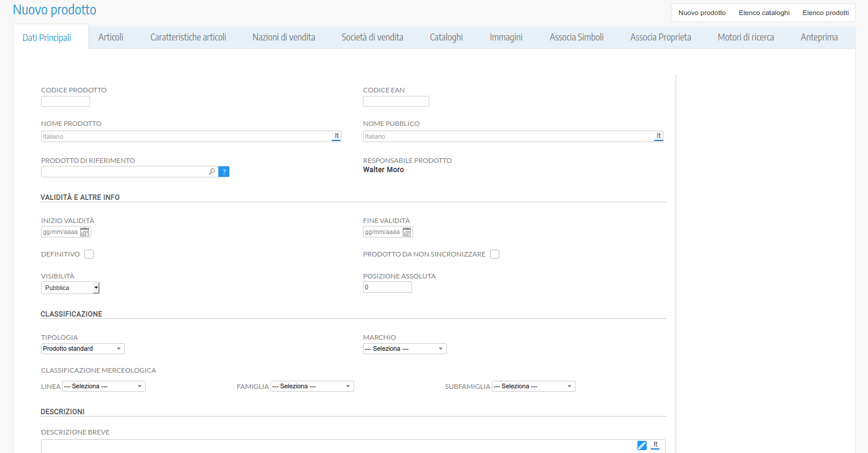Expand the Tipologia dropdown
868x453 pixels.
(x=83, y=349)
